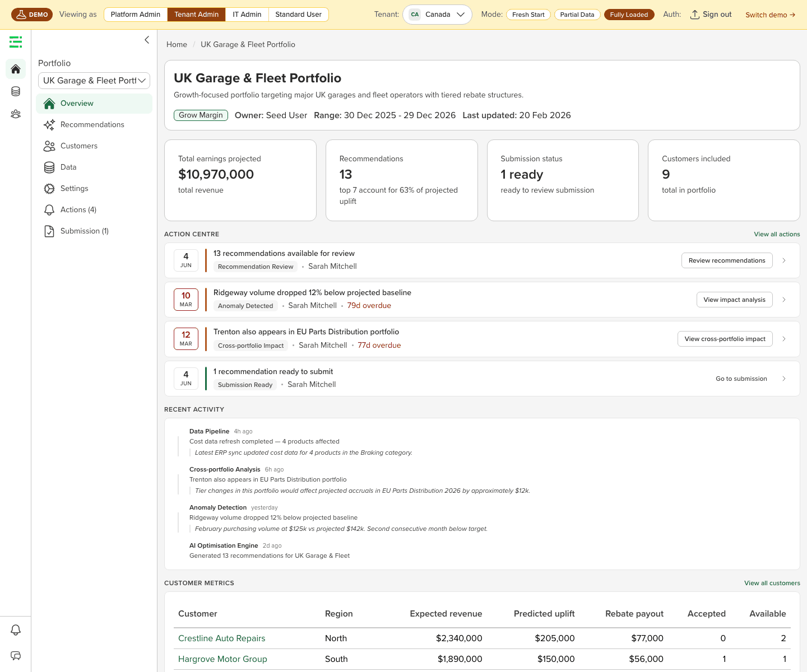This screenshot has height=672, width=807.
Task: Click the Submission Ready tag
Action: pyautogui.click(x=245, y=385)
